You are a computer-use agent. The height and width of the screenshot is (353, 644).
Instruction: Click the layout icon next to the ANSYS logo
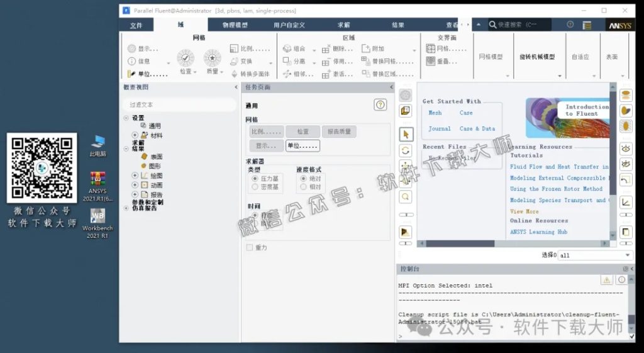587,25
